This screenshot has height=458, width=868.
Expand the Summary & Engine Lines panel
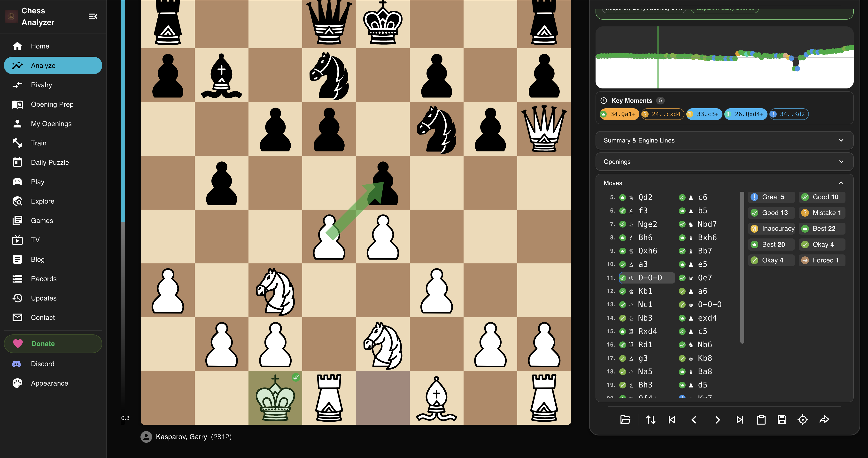[x=724, y=140]
